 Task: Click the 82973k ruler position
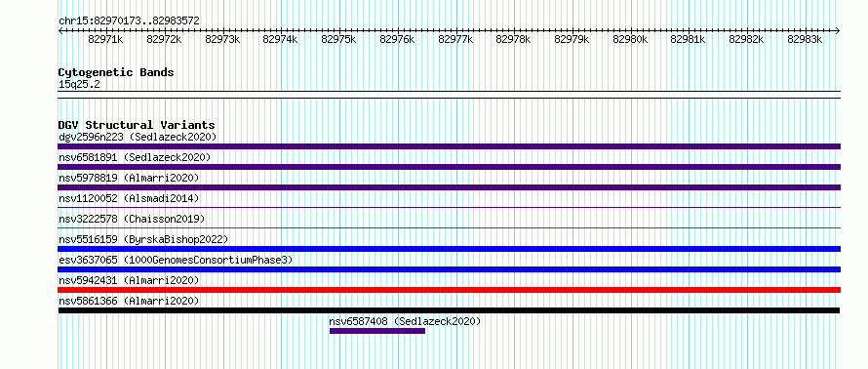click(222, 39)
